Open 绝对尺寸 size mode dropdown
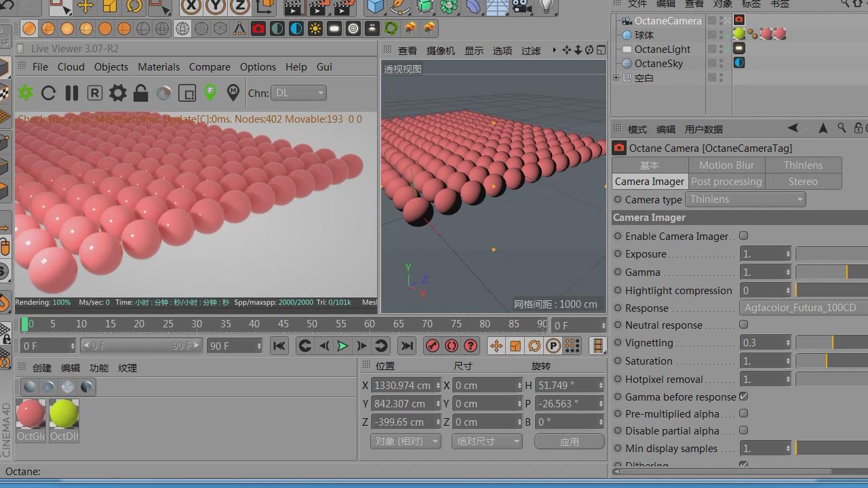The image size is (868, 488). [x=486, y=441]
